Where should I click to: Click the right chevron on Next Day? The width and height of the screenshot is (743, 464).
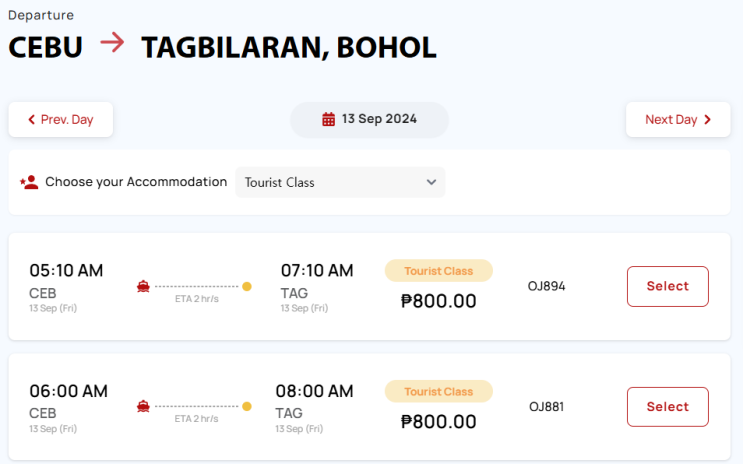pos(708,120)
